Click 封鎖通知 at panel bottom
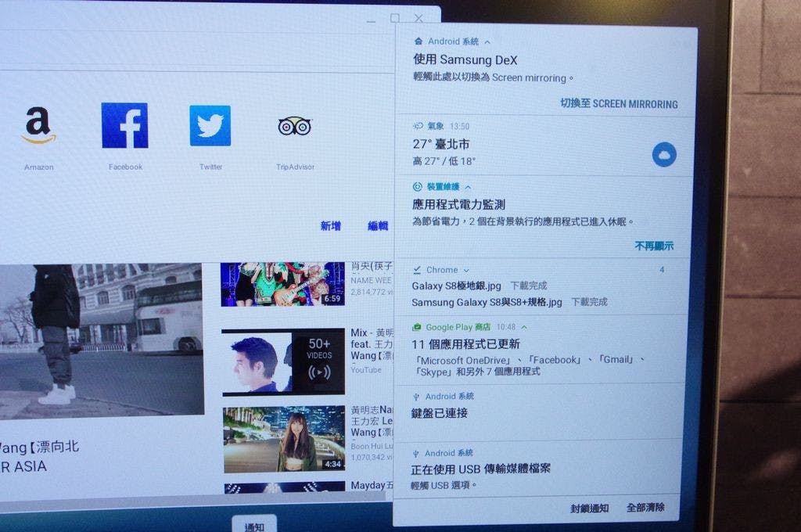Screen dimensions: 801x532 pos(590,508)
